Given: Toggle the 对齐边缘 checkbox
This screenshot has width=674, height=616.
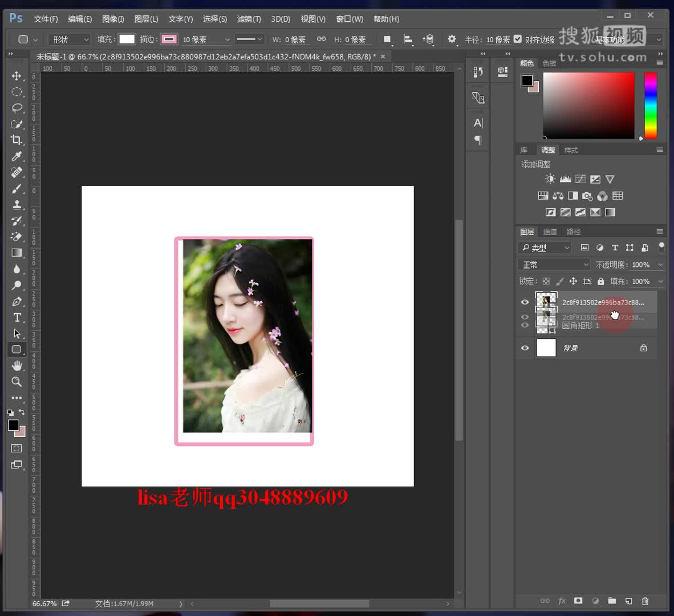Looking at the screenshot, I should 518,39.
